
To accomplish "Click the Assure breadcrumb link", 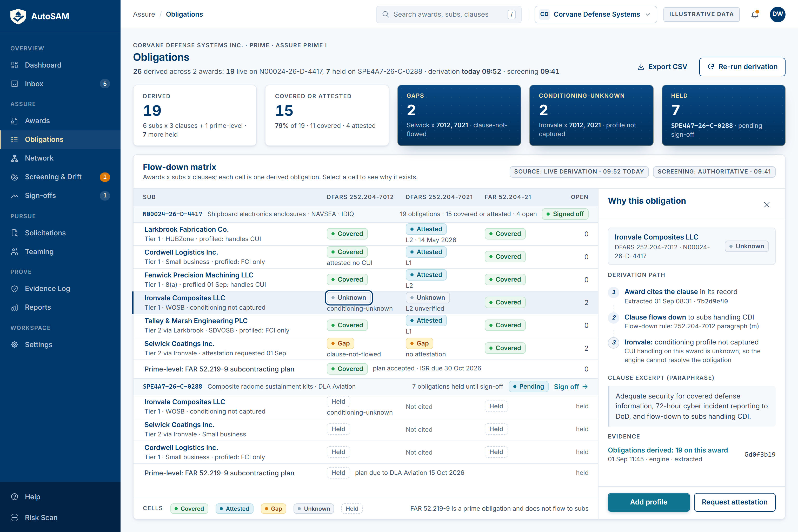I will click(x=144, y=14).
